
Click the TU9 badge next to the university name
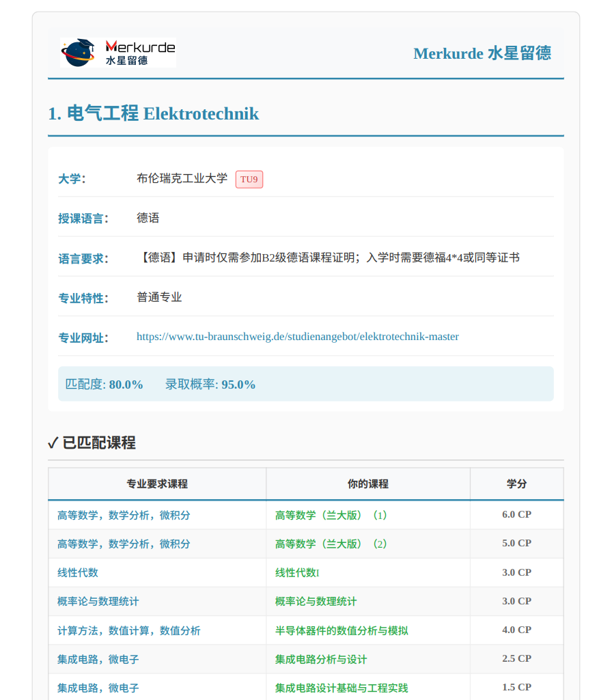pos(249,179)
